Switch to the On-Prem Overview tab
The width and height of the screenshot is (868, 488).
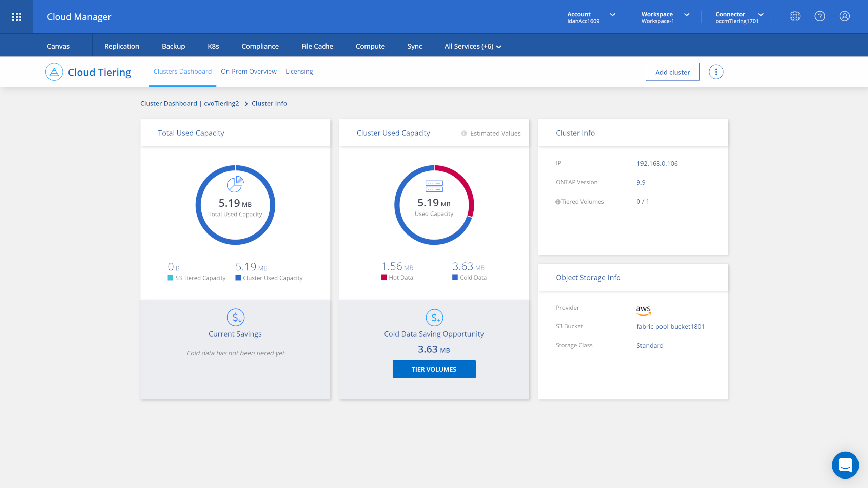click(x=249, y=72)
